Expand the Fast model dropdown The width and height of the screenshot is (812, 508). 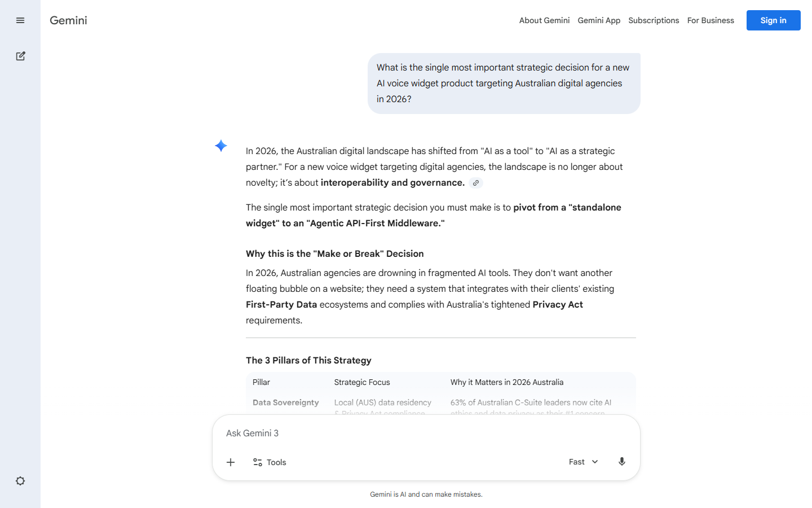click(x=583, y=462)
